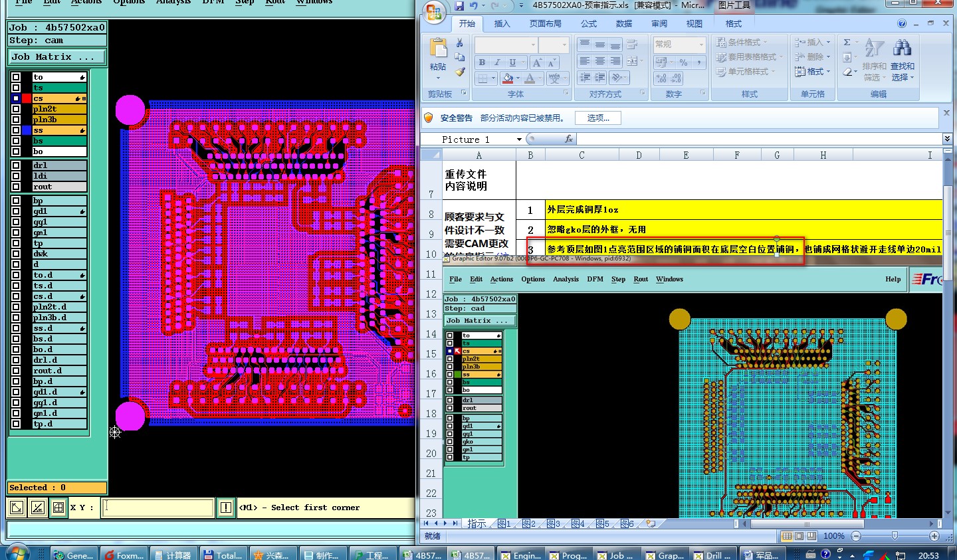This screenshot has height=560, width=957.
Task: Toggle visibility checkbox of layer drl
Action: pos(15,165)
